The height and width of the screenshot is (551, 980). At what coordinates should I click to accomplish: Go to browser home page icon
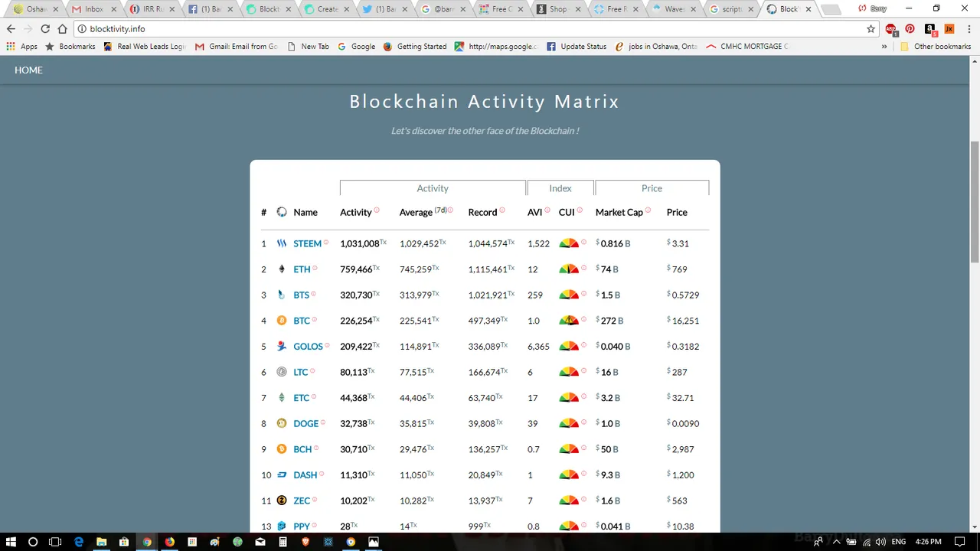[x=63, y=28]
